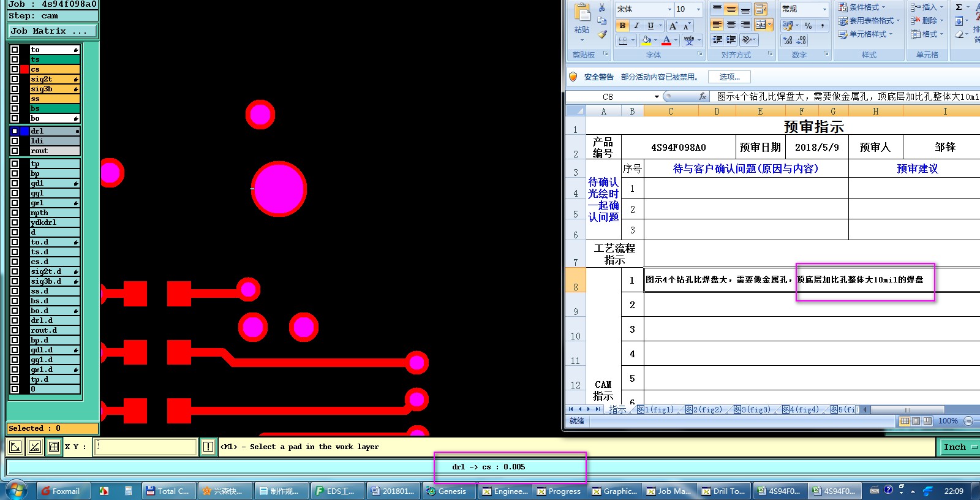The height and width of the screenshot is (500, 980).
Task: Open the 单元格样式 cell styles button
Action: pyautogui.click(x=865, y=34)
